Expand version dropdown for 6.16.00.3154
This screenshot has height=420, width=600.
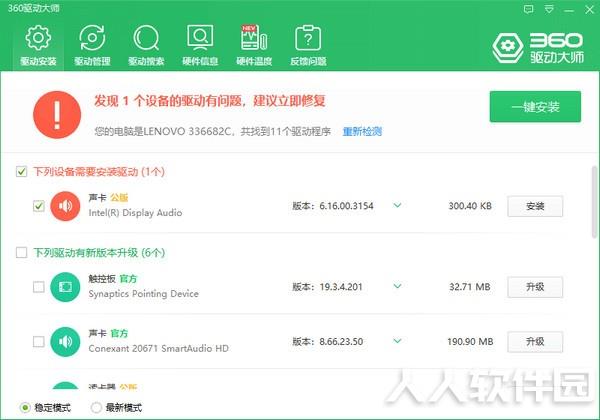click(x=397, y=205)
